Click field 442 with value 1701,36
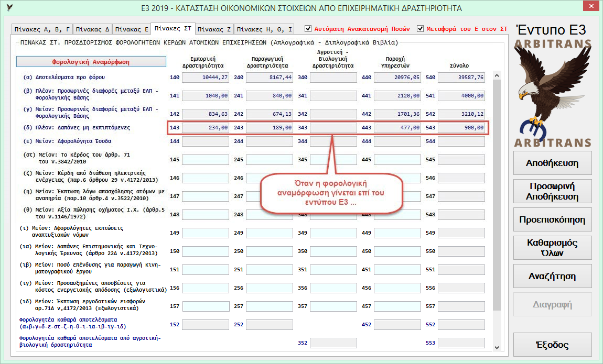Screen dimensions: 603x364 [x=397, y=114]
